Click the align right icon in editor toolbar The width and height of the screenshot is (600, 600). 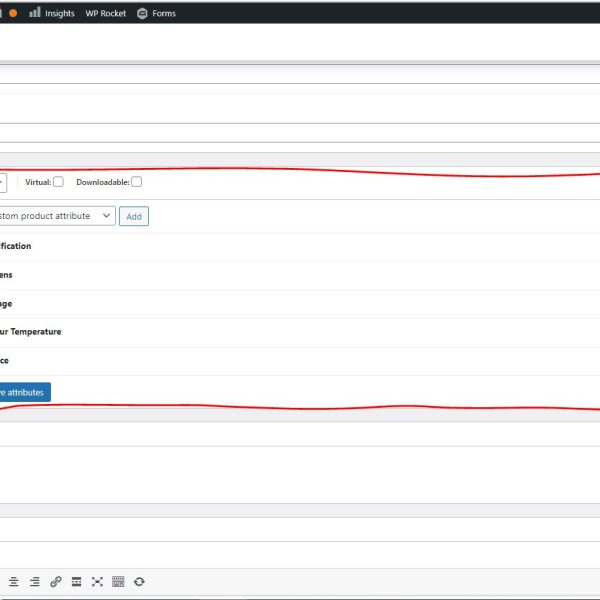point(34,581)
